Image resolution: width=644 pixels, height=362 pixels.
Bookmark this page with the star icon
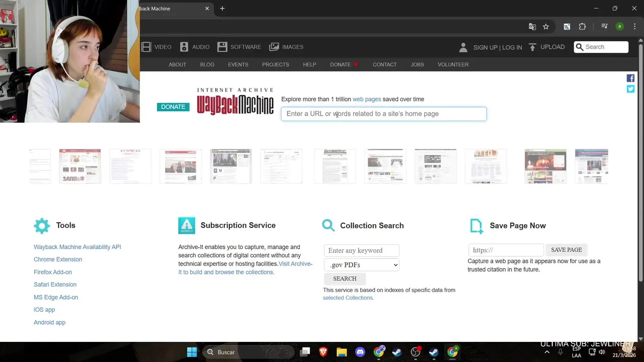546,27
